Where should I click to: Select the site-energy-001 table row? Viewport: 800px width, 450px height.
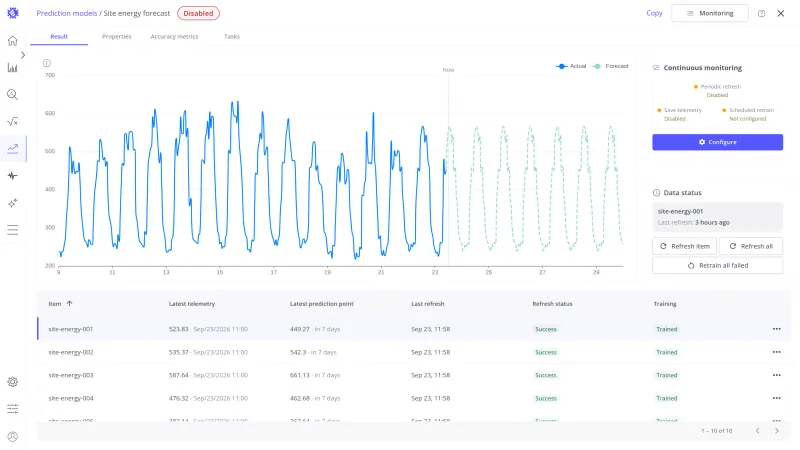click(x=414, y=329)
